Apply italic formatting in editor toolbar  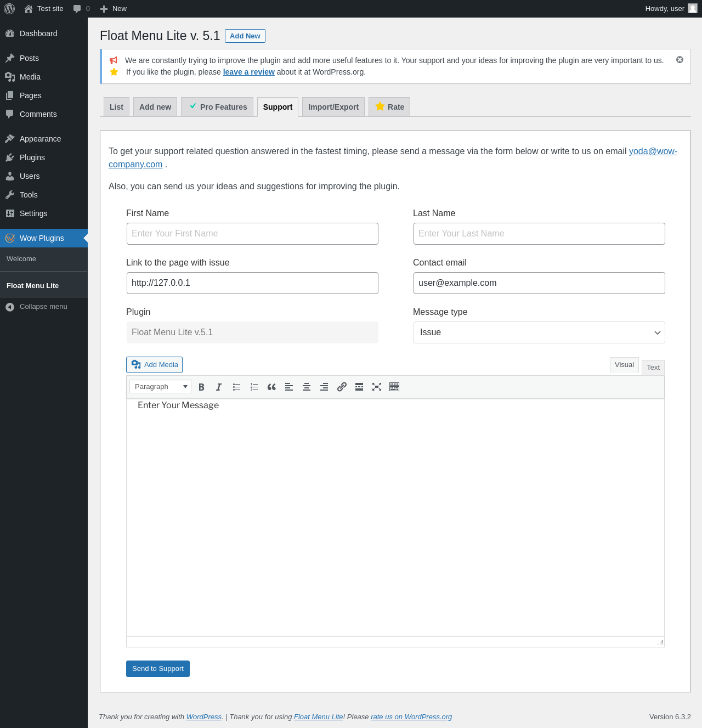tap(219, 387)
